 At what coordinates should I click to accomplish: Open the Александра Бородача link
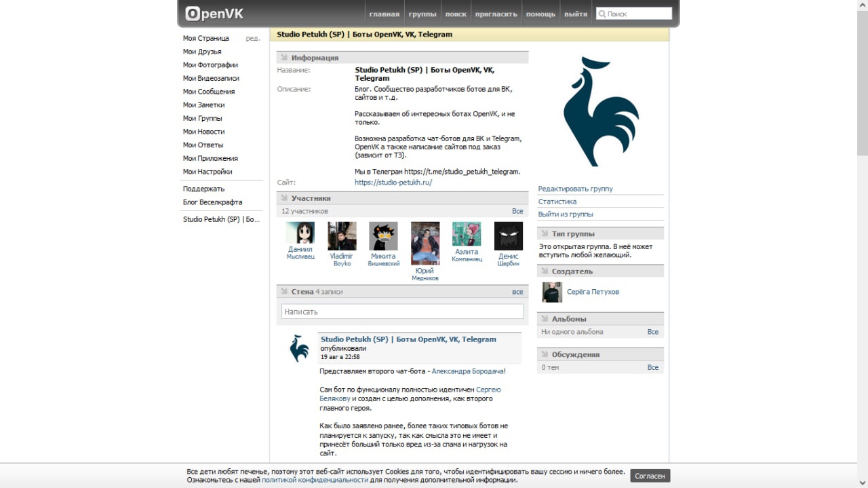click(468, 371)
